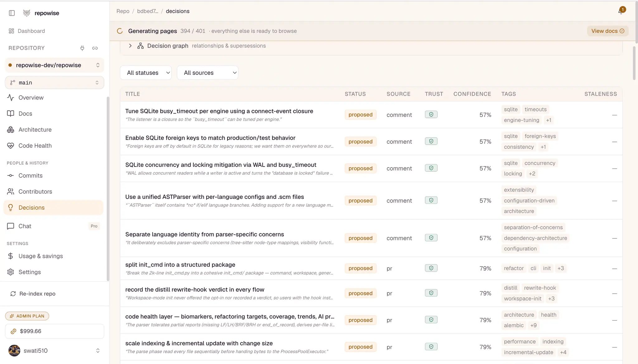Click the 'refactor' tag
Image resolution: width=638 pixels, height=364 pixels.
[x=514, y=268]
